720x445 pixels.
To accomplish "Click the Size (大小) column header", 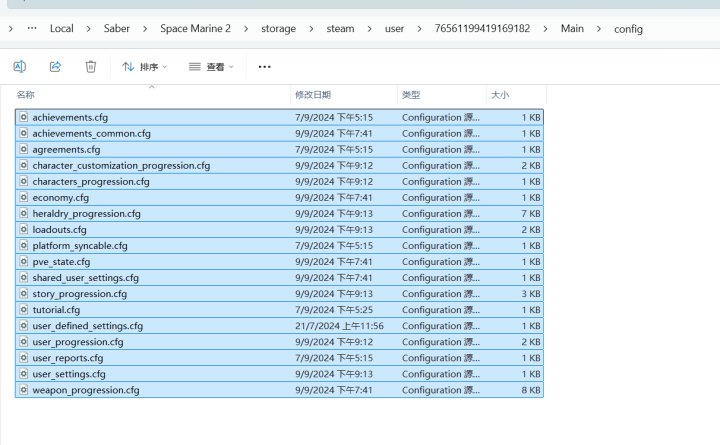I will click(498, 94).
